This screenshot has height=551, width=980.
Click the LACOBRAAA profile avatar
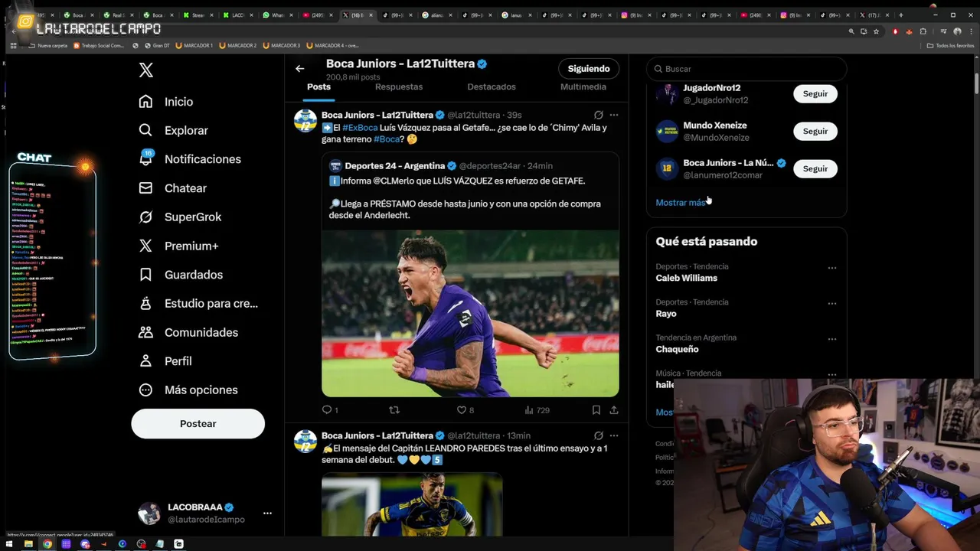coord(149,514)
